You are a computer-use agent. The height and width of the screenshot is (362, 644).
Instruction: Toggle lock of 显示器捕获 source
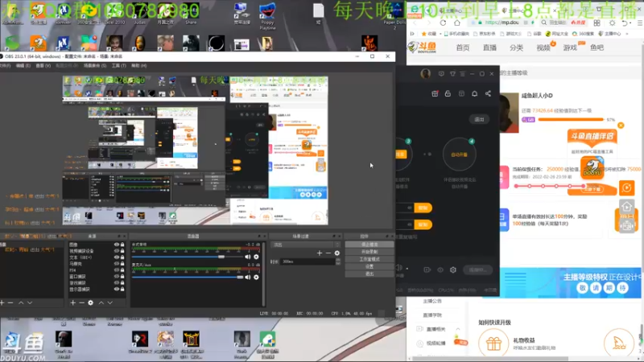(x=122, y=289)
